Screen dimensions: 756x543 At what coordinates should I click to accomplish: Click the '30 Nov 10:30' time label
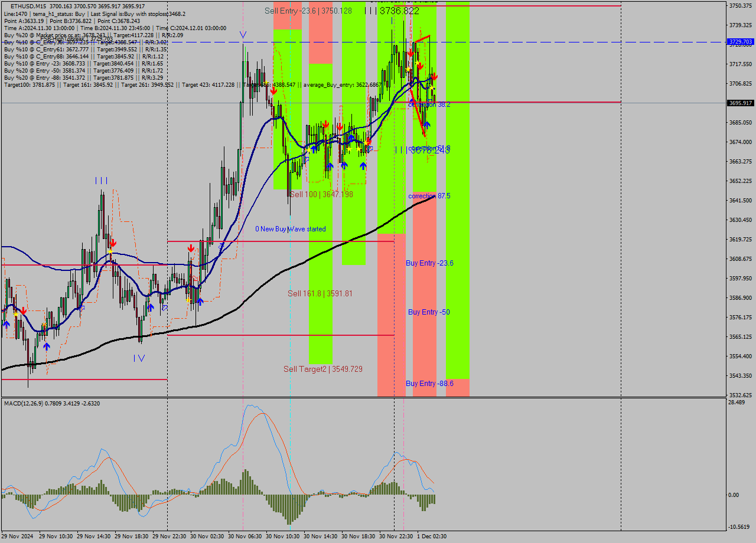point(282,537)
